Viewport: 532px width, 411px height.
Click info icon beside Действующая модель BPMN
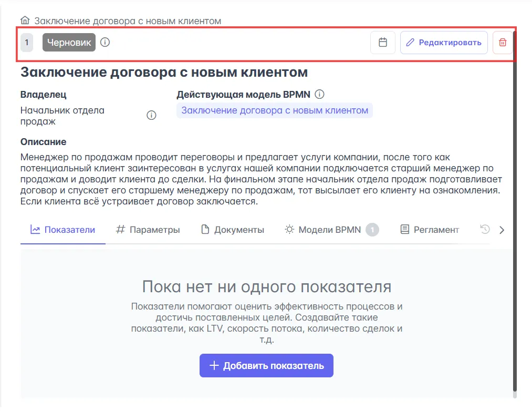319,95
